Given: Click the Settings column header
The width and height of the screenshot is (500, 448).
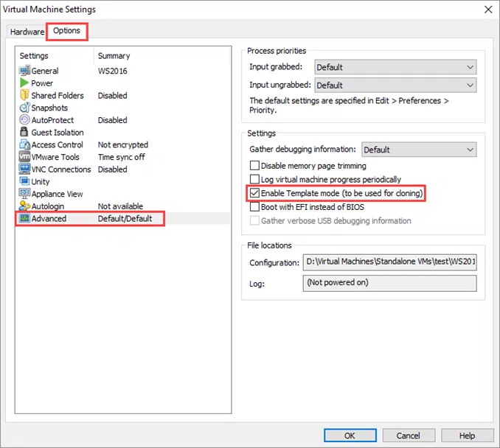Looking at the screenshot, I should click(x=34, y=56).
